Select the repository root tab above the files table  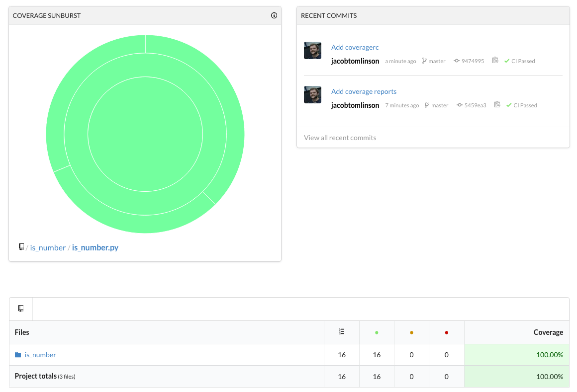click(21, 309)
